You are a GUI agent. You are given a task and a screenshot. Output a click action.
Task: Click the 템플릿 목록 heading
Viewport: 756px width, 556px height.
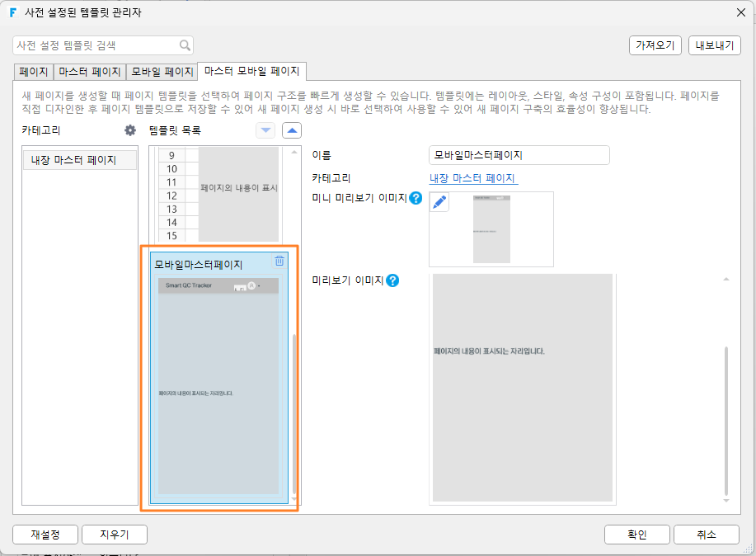click(175, 130)
